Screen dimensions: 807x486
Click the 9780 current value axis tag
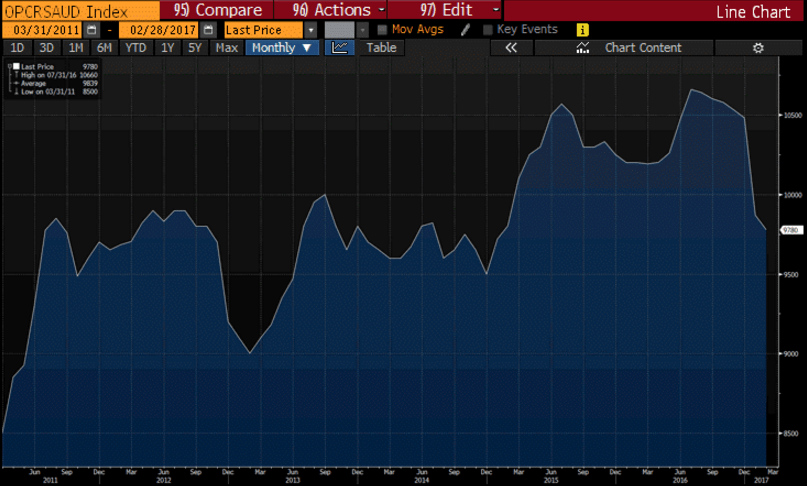pos(791,230)
